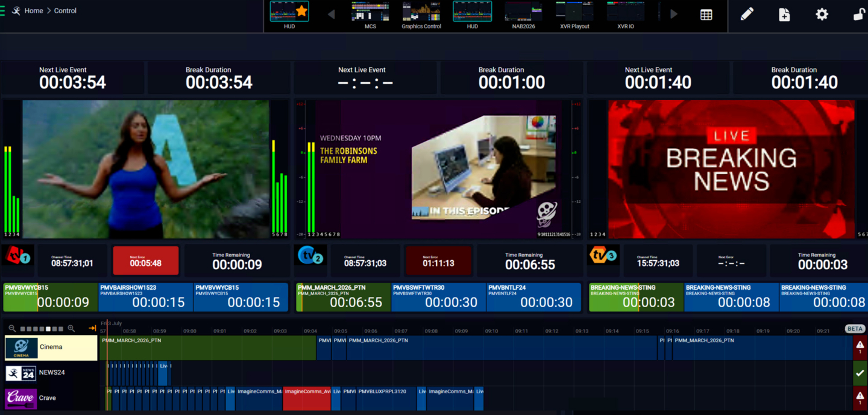Select green PMM_MARCH_2026_PTN timeline clip
This screenshot has height=415, width=868.
point(207,348)
